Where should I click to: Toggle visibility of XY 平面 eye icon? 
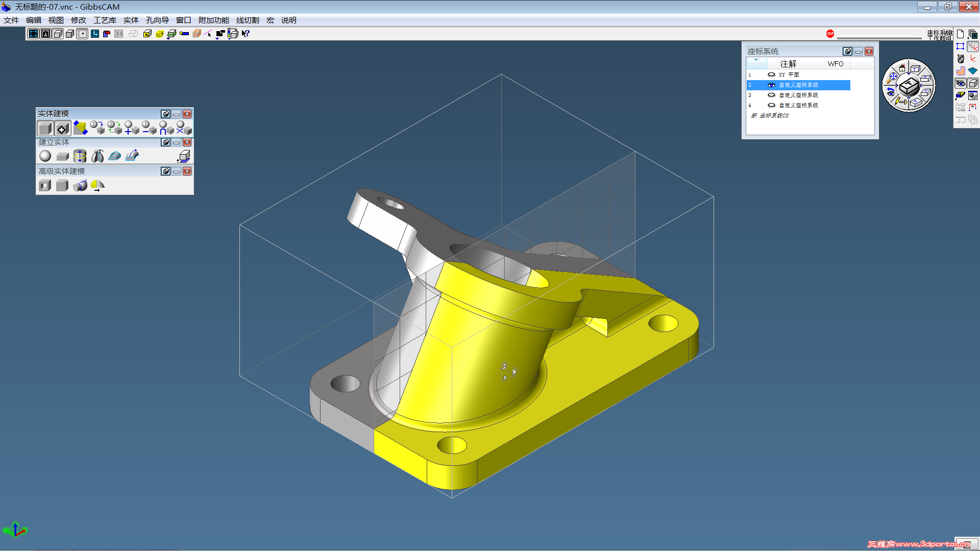tap(771, 75)
